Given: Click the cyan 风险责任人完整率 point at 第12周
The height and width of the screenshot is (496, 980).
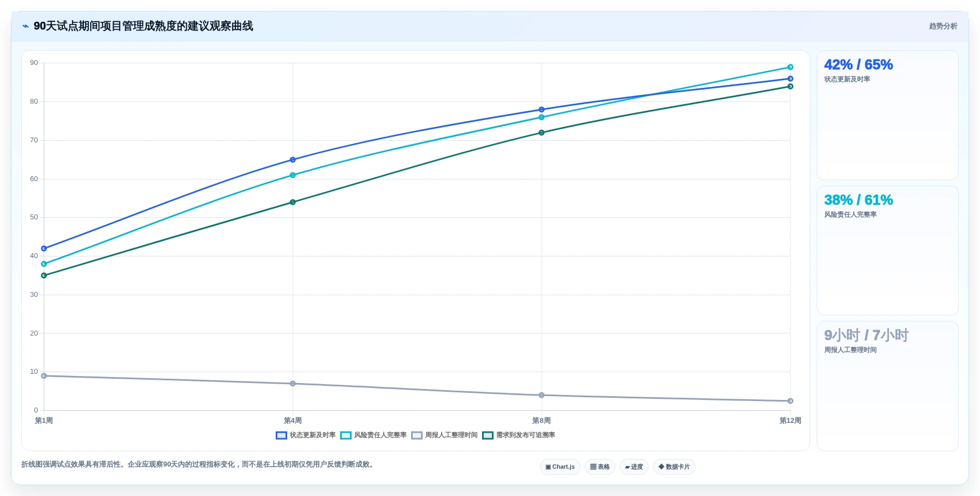Looking at the screenshot, I should click(790, 67).
